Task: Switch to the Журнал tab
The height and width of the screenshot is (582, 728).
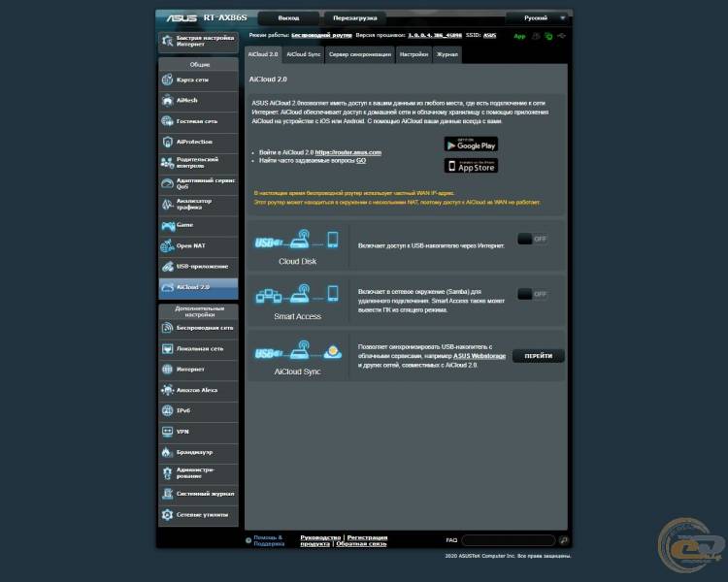Action: [447, 54]
